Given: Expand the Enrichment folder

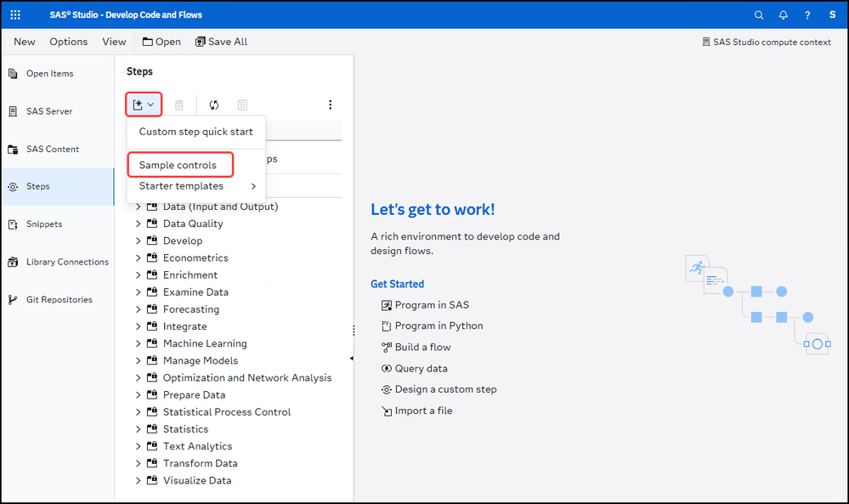Looking at the screenshot, I should (x=138, y=275).
